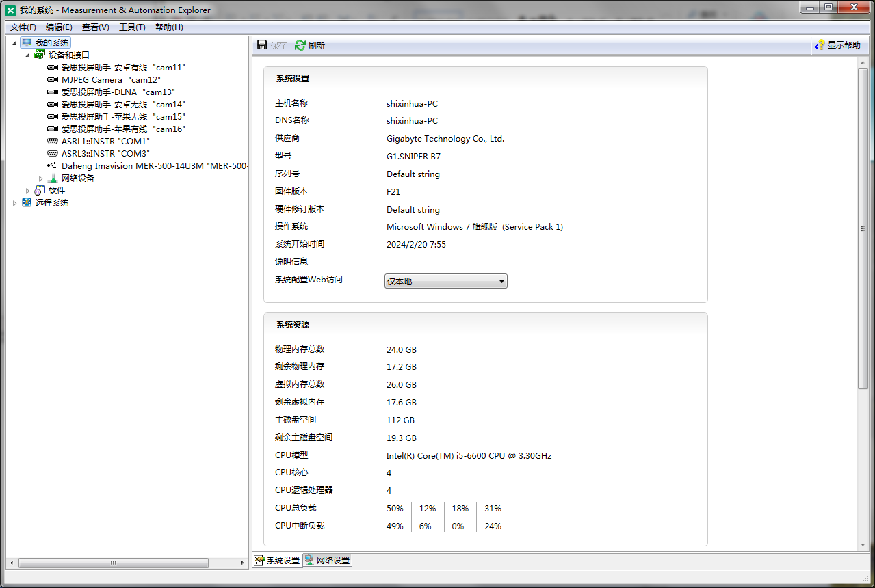Open the 文件(F) menu

(x=23, y=27)
